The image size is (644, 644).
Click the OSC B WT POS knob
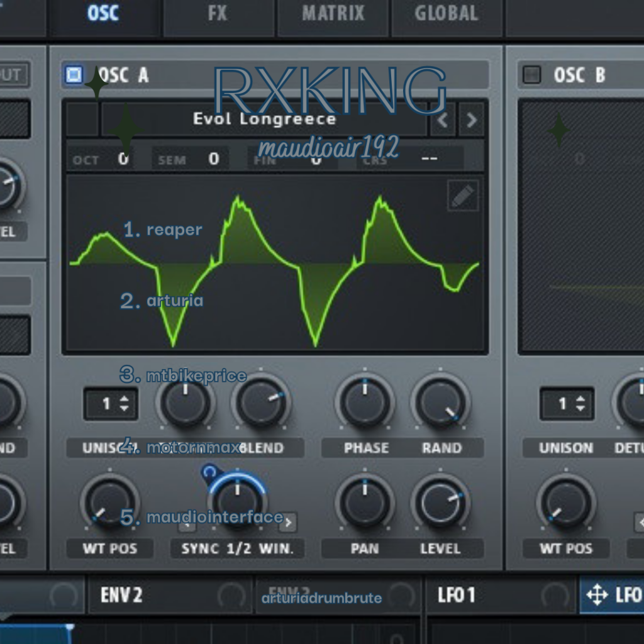(x=566, y=502)
